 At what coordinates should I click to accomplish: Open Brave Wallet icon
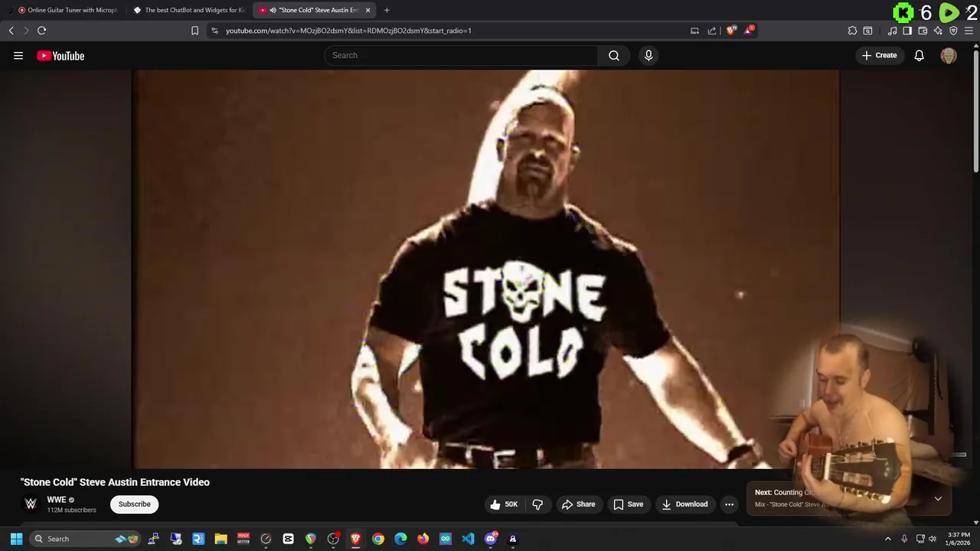923,31
